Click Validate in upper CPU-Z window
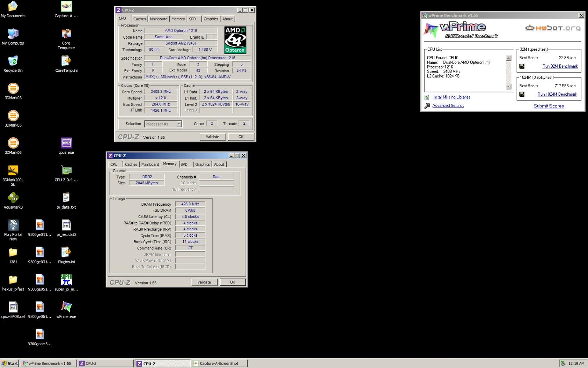Screen dimensions: 588x368 212,137
